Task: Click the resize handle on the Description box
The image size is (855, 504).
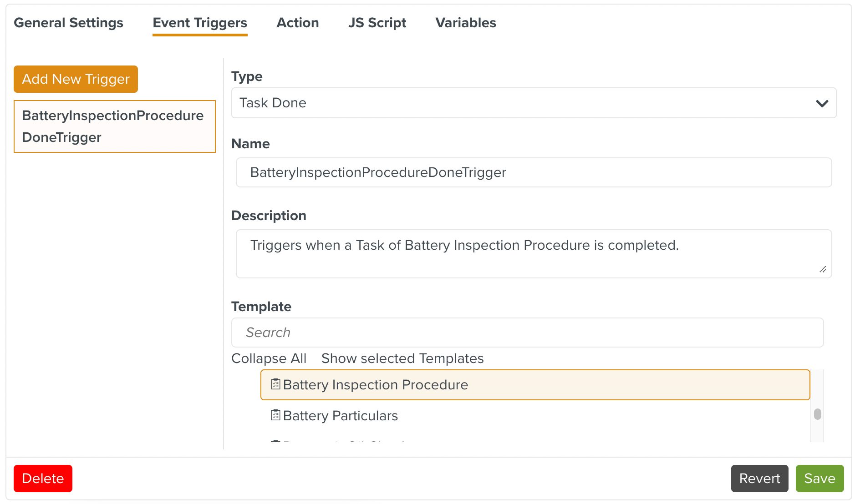Action: pos(823,270)
